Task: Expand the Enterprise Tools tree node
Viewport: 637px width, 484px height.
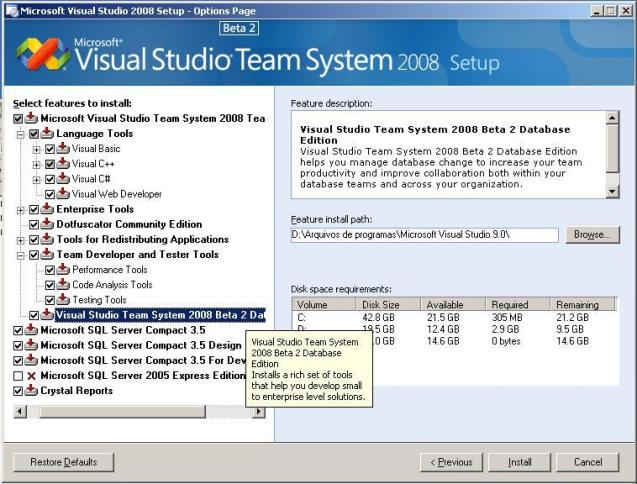Action: pos(21,210)
